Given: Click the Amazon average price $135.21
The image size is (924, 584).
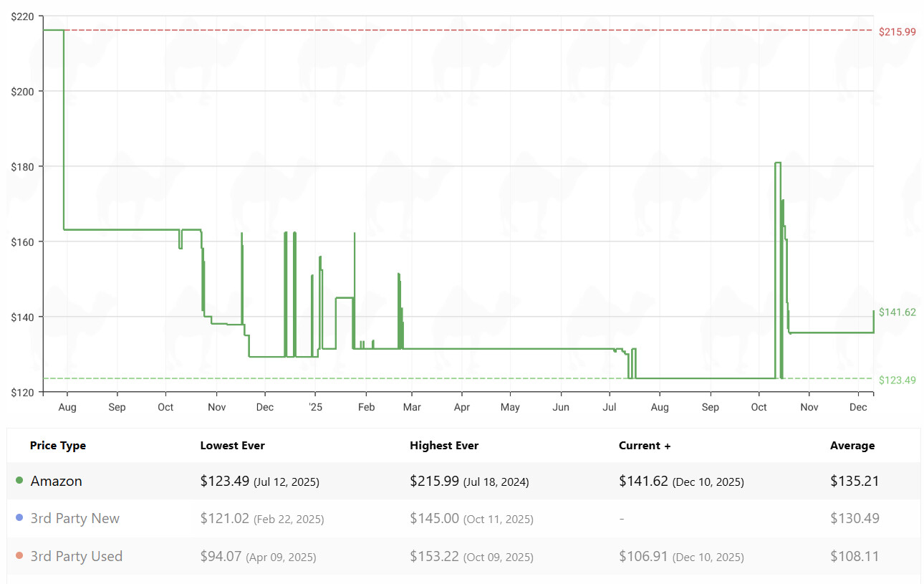Looking at the screenshot, I should [x=855, y=482].
